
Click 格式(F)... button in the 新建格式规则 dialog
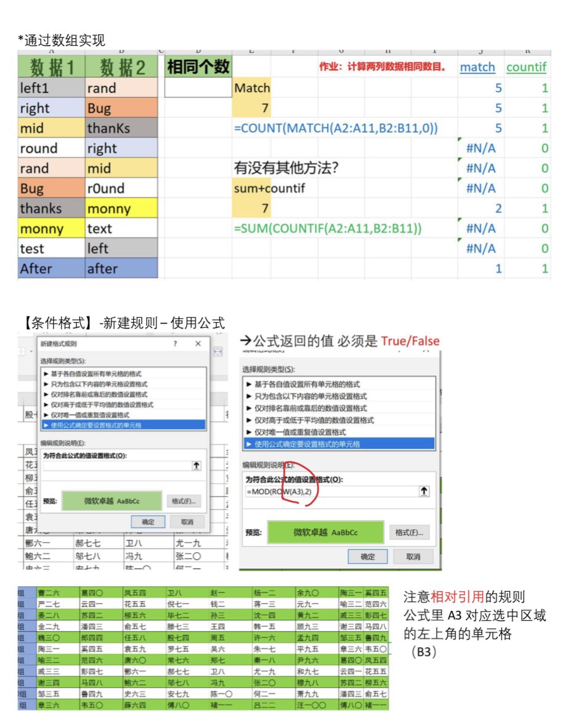tap(184, 501)
